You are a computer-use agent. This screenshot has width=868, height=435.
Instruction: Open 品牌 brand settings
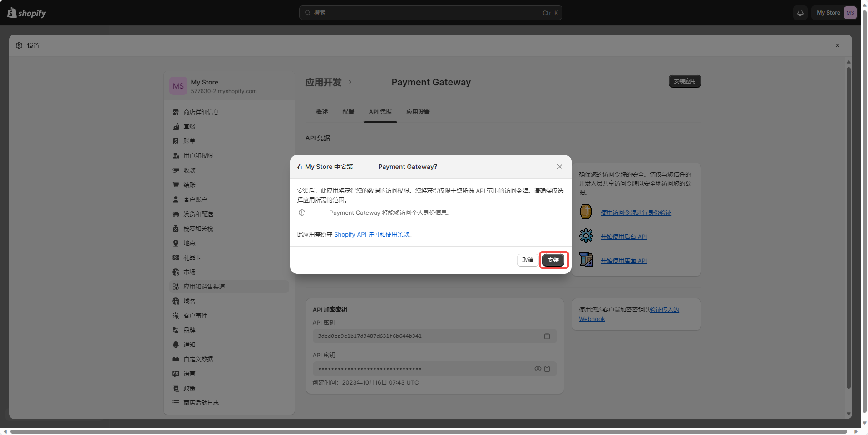point(229,330)
